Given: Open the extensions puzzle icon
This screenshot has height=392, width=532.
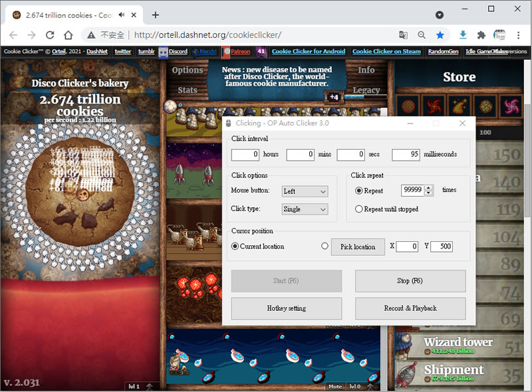Looking at the screenshot, I should (x=481, y=35).
